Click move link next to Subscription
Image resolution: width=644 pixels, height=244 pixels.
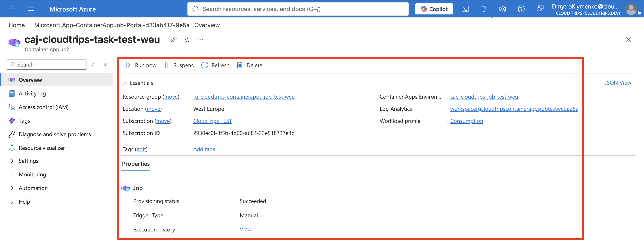click(x=163, y=121)
